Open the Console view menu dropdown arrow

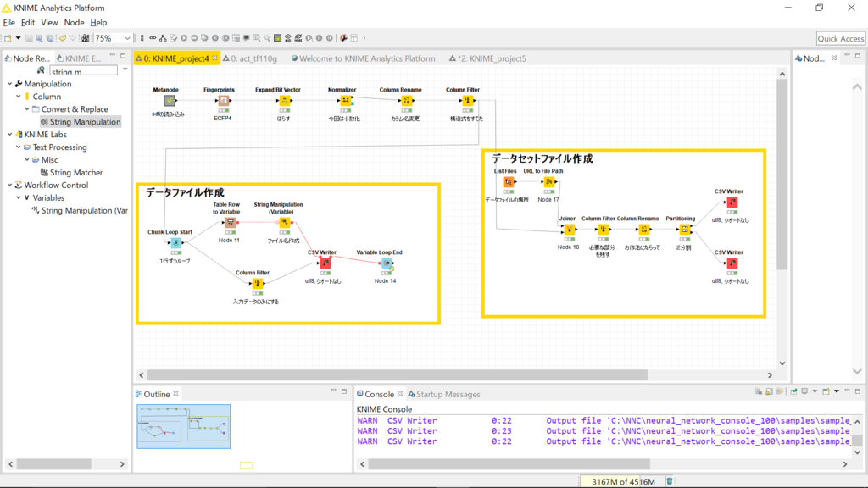pos(837,391)
